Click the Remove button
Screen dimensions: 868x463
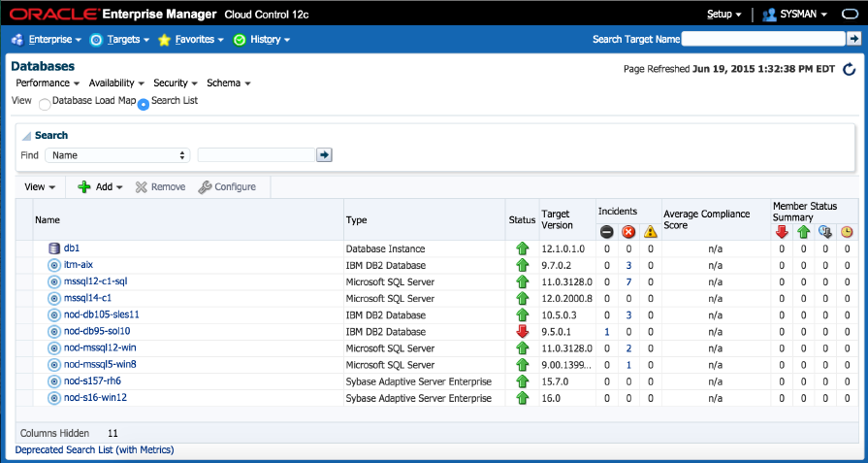[x=161, y=187]
